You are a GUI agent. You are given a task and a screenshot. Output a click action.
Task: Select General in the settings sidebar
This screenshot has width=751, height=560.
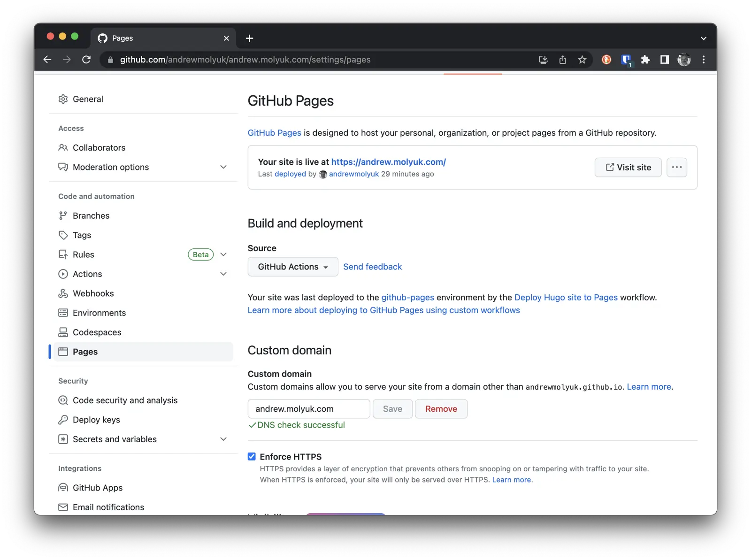(x=88, y=99)
